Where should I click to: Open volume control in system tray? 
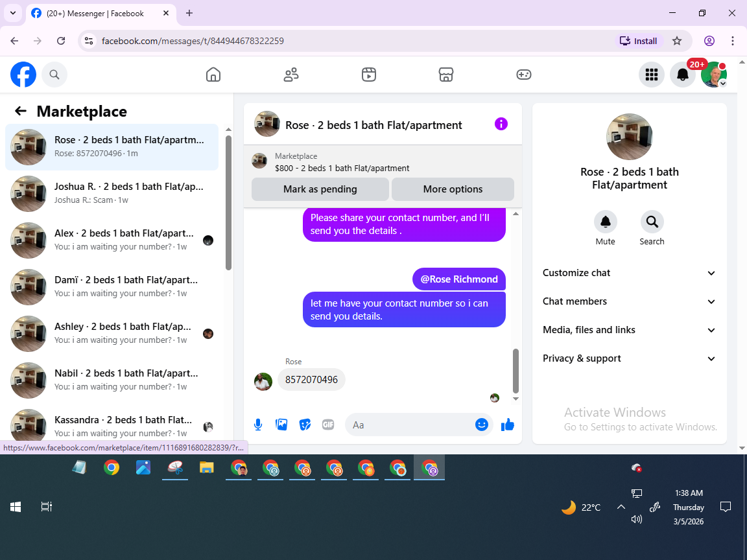point(637,519)
